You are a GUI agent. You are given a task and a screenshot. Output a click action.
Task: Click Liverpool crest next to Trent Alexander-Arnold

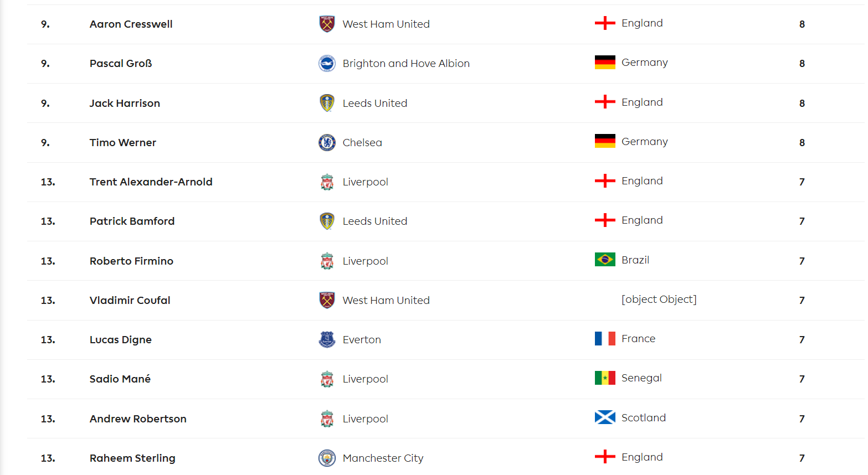click(x=327, y=182)
